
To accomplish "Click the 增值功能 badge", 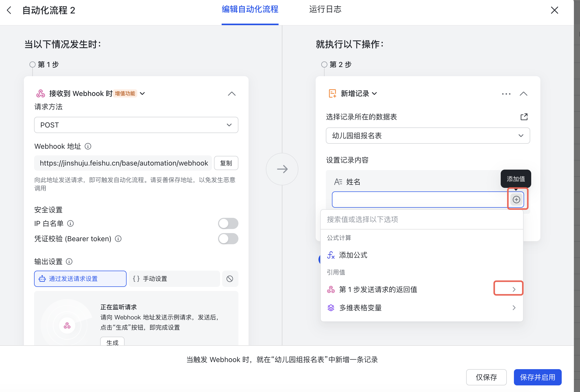I will point(125,93).
